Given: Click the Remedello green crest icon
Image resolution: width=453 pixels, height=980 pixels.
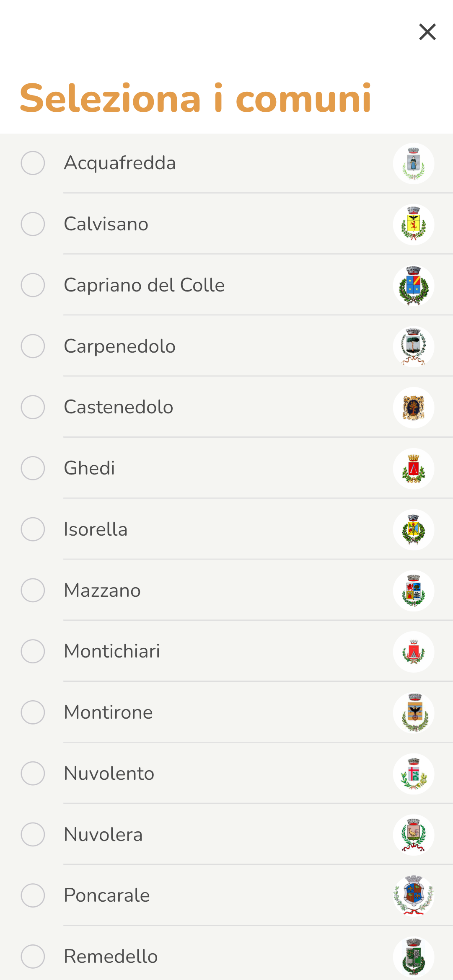Looking at the screenshot, I should tap(413, 957).
